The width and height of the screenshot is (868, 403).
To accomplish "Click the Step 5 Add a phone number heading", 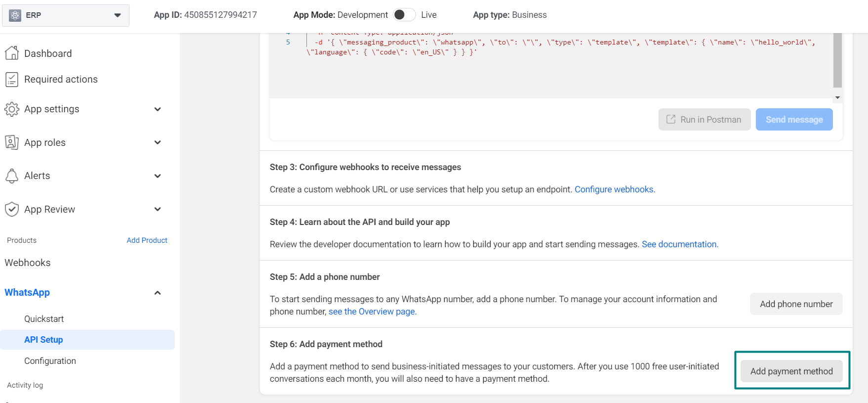I will point(325,277).
